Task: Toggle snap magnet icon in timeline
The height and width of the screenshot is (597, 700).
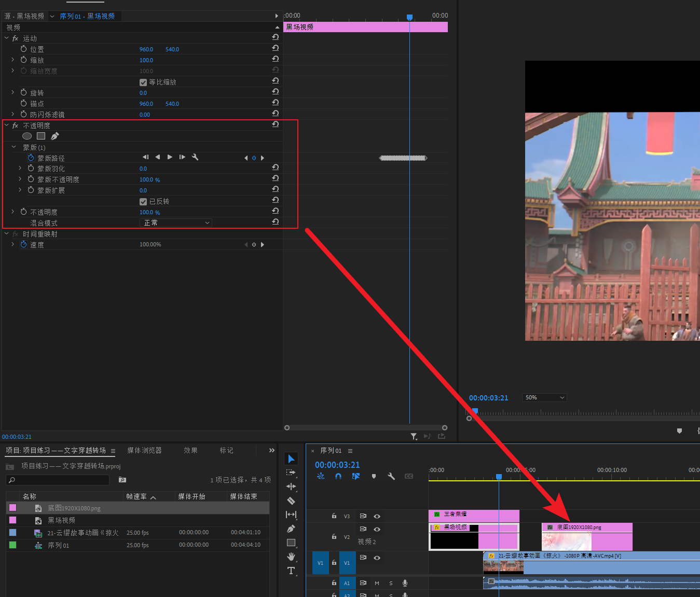Action: click(x=338, y=476)
